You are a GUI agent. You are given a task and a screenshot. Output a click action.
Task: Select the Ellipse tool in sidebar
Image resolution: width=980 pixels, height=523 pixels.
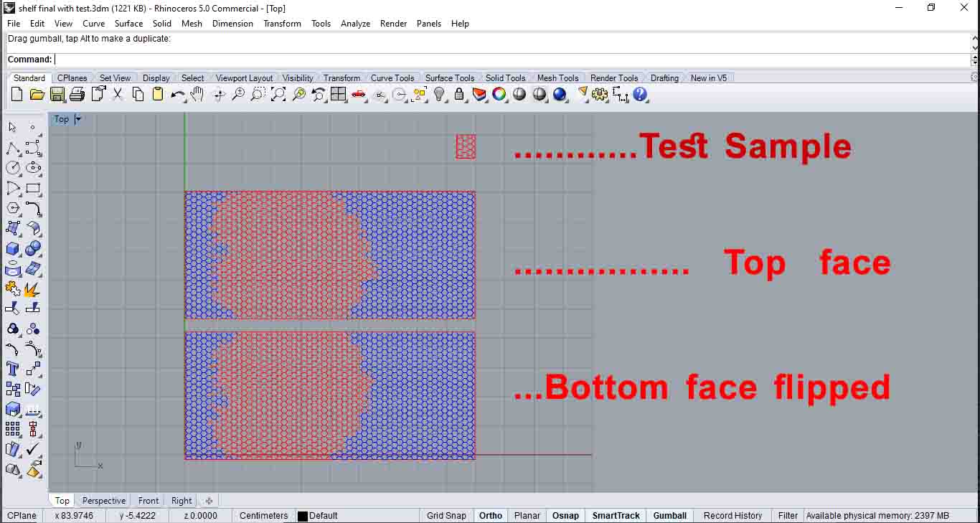33,168
